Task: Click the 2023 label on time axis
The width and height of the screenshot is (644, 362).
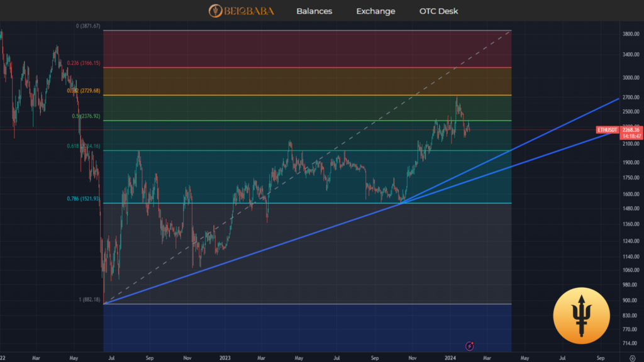Action: [x=225, y=357]
